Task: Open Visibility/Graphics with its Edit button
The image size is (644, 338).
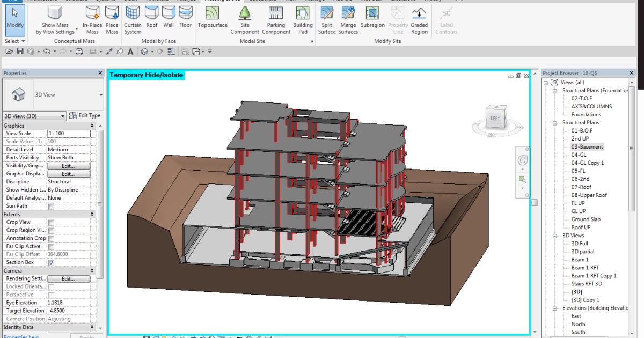Action: pos(69,166)
